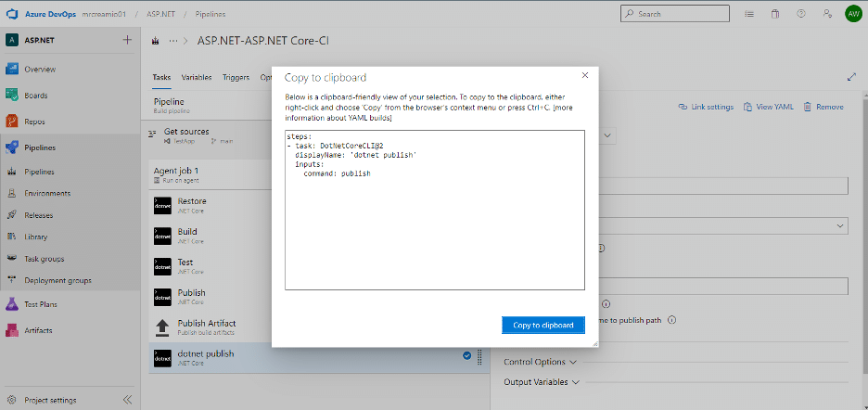Open the AW account avatar
The width and height of the screenshot is (868, 410).
[x=852, y=14]
